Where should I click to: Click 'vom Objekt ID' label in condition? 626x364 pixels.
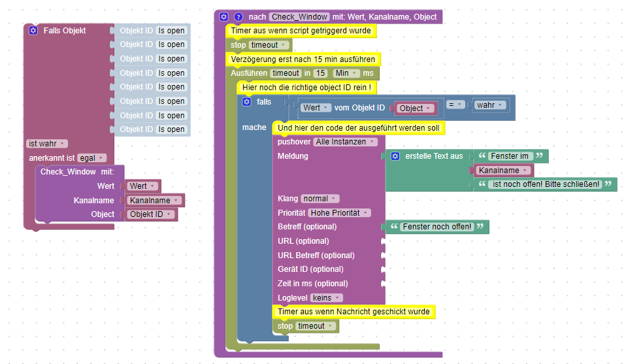click(359, 108)
